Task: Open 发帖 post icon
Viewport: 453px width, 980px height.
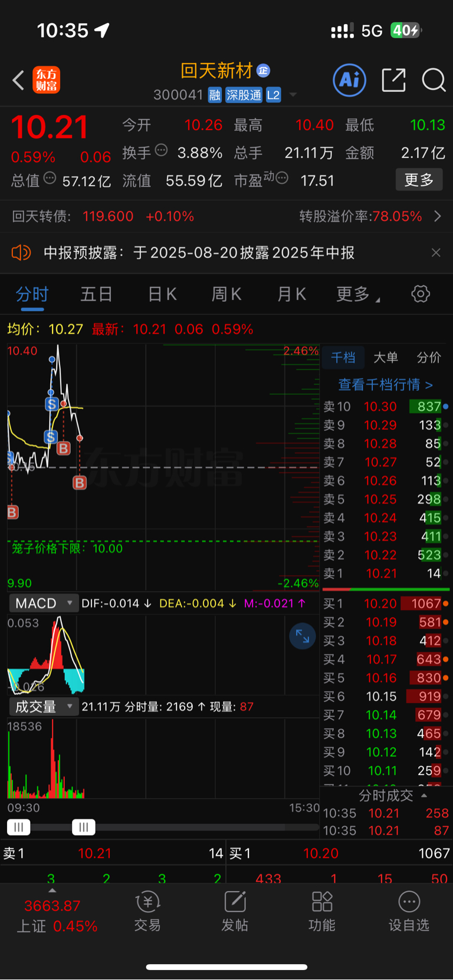Action: [235, 911]
